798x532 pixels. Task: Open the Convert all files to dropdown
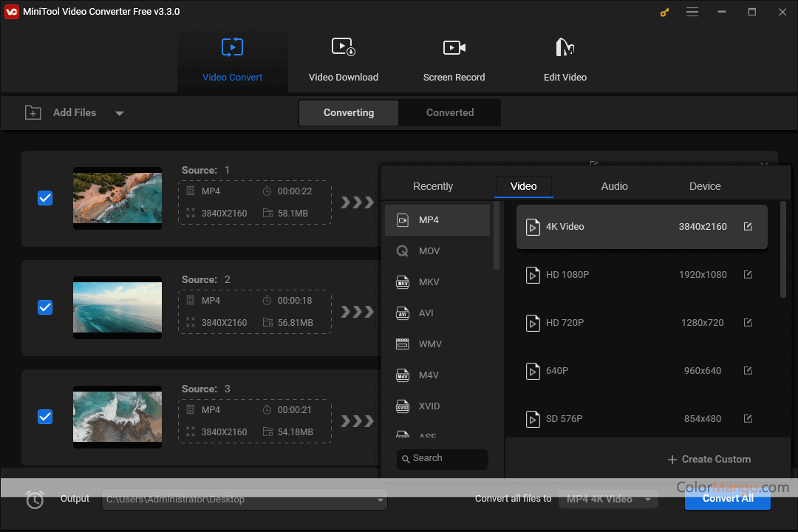pyautogui.click(x=607, y=499)
